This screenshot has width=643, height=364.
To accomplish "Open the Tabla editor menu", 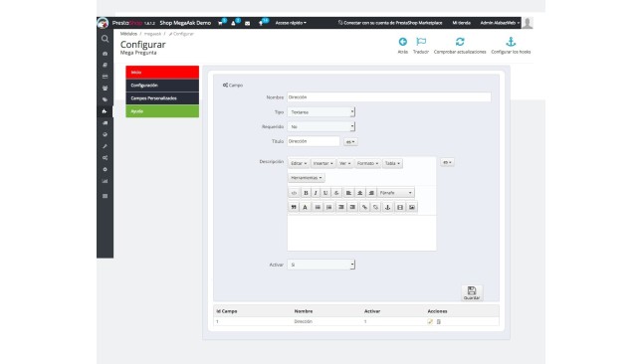I will [392, 163].
